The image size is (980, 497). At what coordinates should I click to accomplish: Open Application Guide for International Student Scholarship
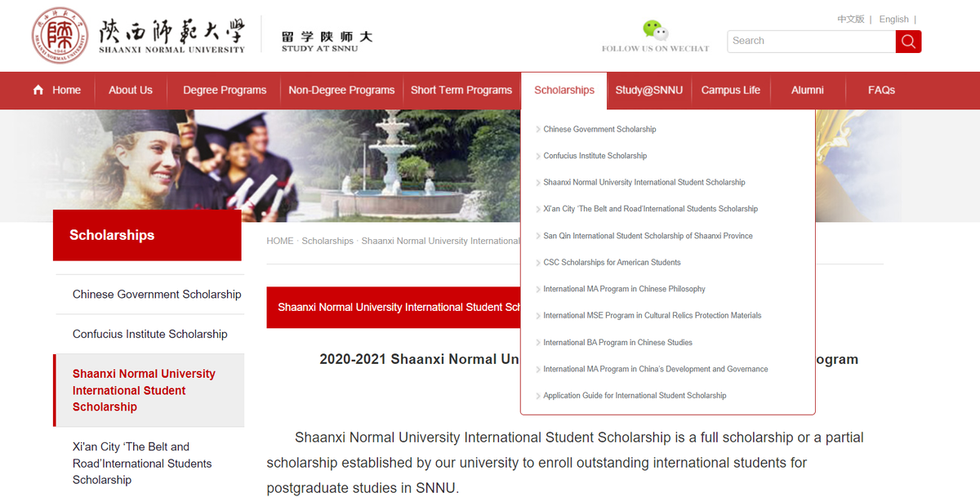tap(635, 395)
